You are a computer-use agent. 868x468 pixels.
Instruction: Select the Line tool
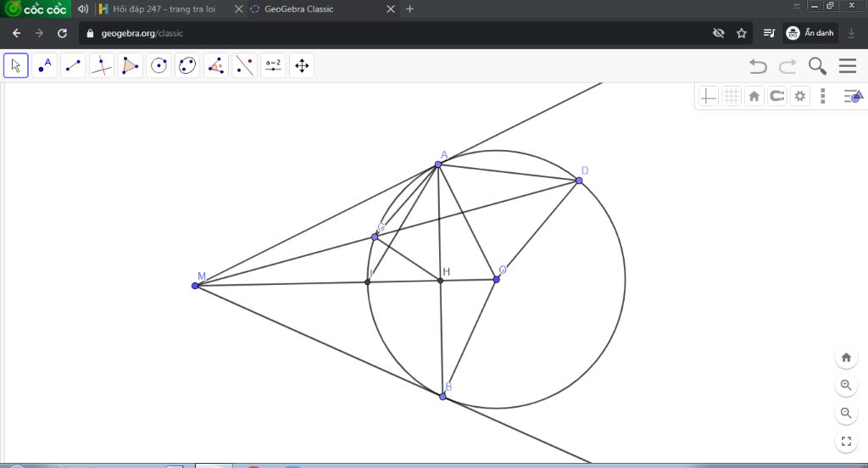click(x=73, y=66)
